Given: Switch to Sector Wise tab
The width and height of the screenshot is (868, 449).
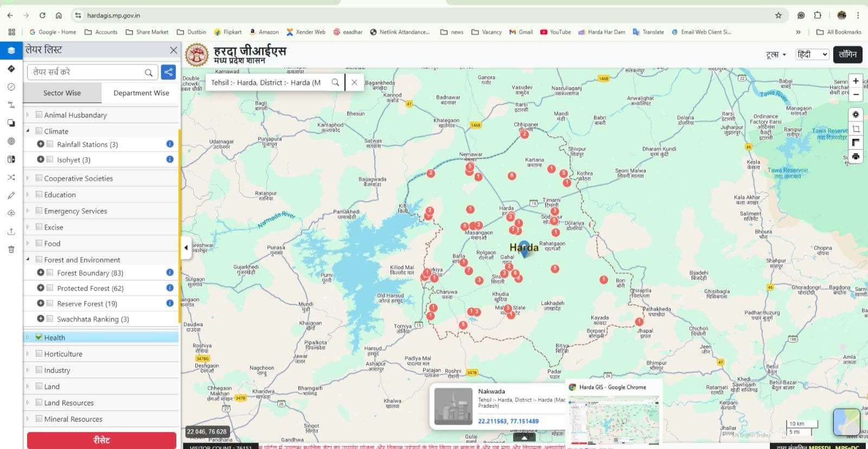Looking at the screenshot, I should click(62, 93).
